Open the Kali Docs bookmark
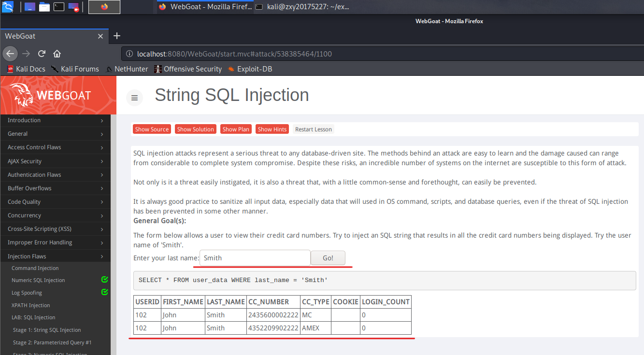This screenshot has height=355, width=644. coord(26,69)
